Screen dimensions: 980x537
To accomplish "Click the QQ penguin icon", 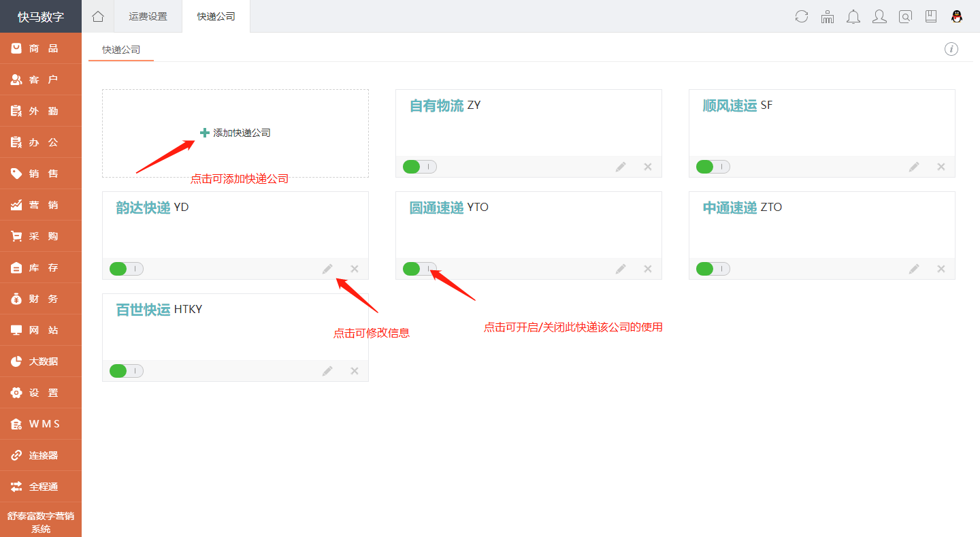I will [x=957, y=17].
